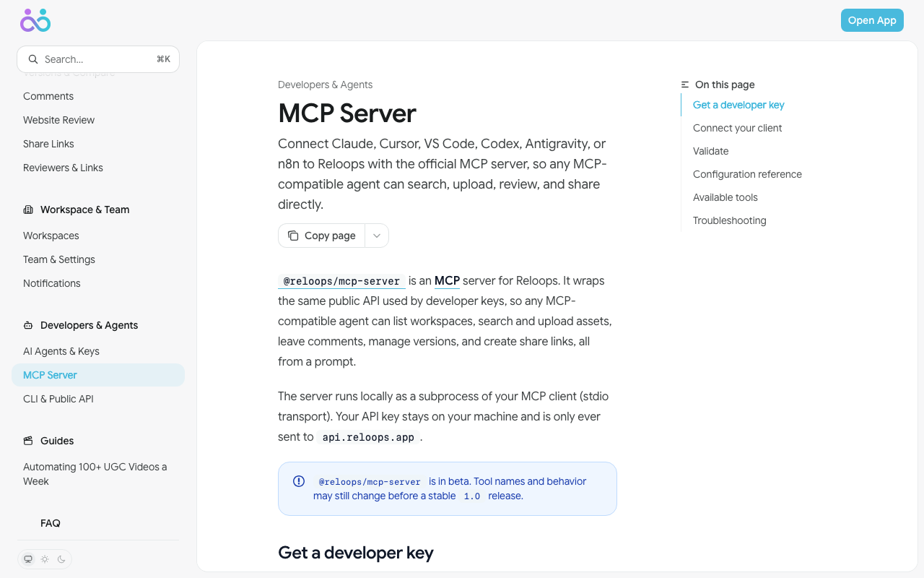924x578 pixels.
Task: Open Automating 100+ UGC Videos guide
Action: coord(98,474)
